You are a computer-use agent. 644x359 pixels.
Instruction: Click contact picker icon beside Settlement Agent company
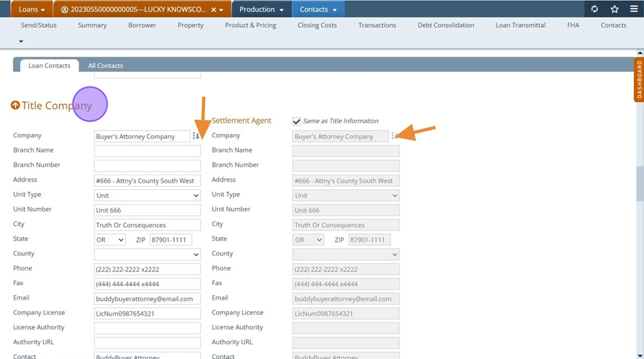coord(394,136)
